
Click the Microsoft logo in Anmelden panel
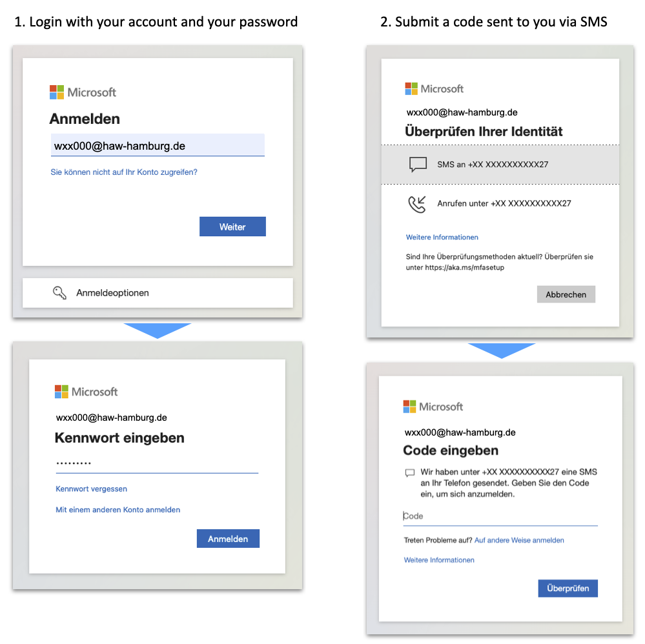[83, 92]
